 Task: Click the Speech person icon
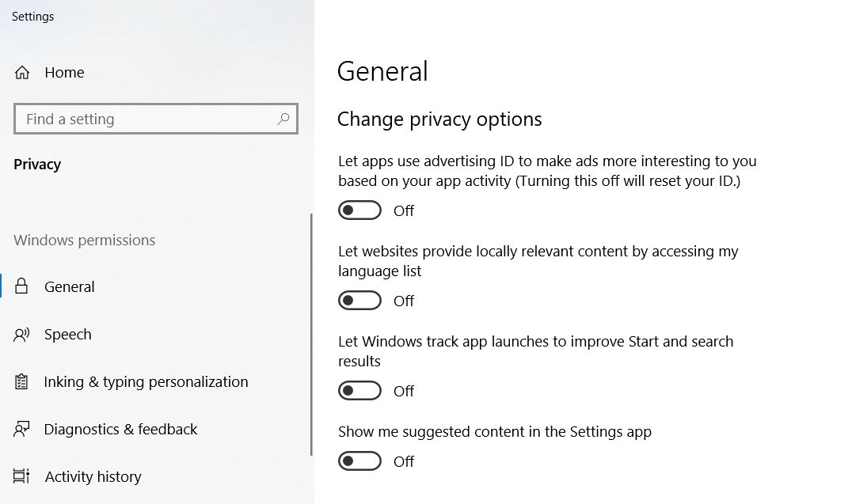click(22, 335)
